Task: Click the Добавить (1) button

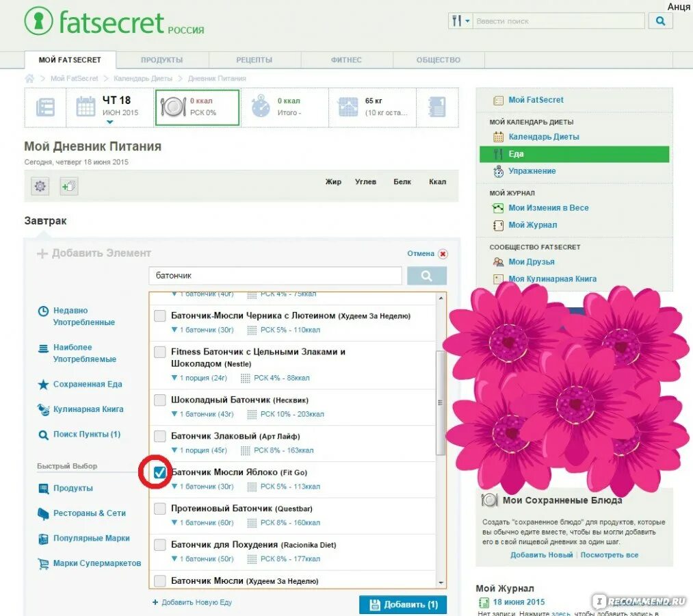Action: [x=403, y=604]
